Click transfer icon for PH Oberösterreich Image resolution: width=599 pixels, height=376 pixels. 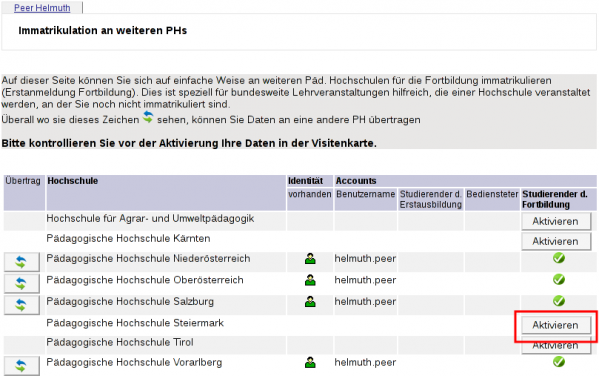pos(22,284)
